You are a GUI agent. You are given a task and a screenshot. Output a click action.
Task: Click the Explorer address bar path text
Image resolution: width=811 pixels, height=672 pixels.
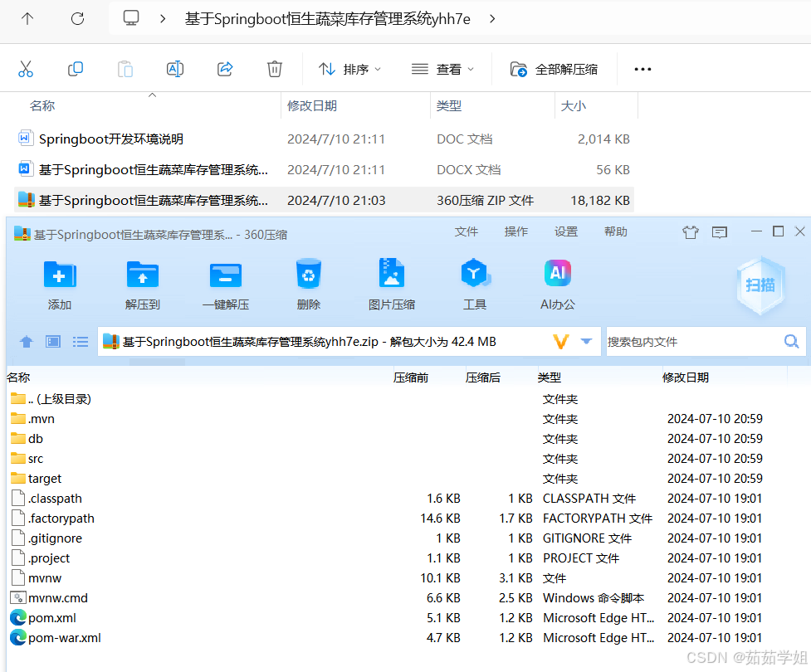pyautogui.click(x=327, y=19)
